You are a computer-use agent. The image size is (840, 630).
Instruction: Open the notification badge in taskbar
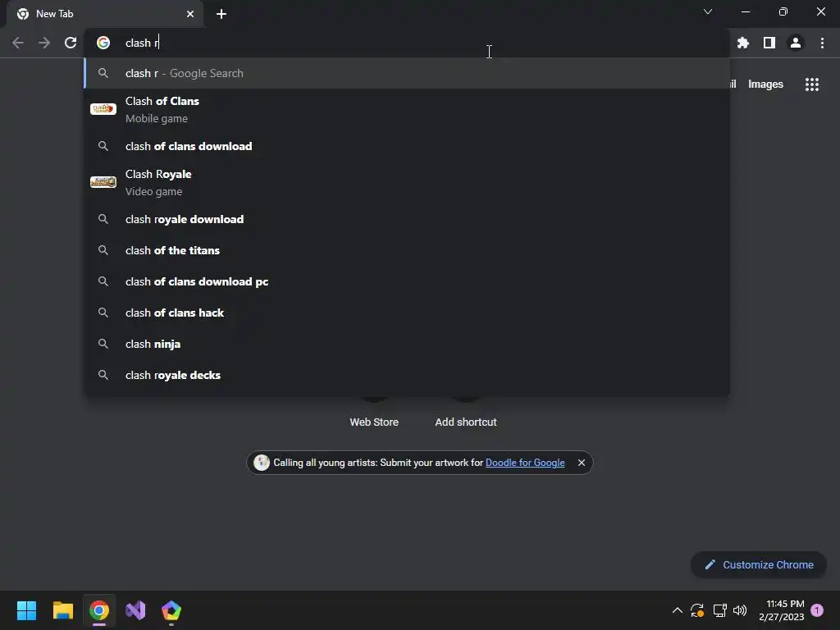[817, 610]
